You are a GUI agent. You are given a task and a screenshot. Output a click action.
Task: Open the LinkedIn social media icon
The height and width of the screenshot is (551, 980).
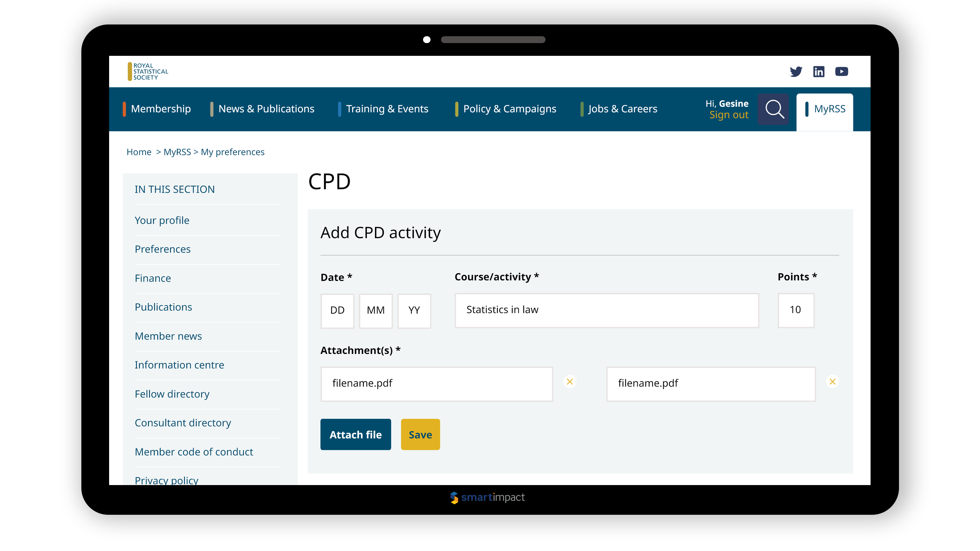[x=819, y=71]
